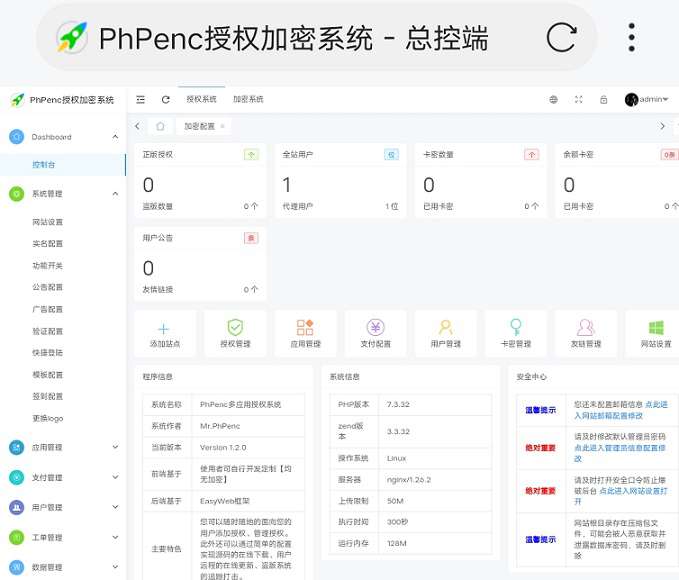Click the refresh icon in header toolbar
Screen dimensions: 679x580
point(165,100)
